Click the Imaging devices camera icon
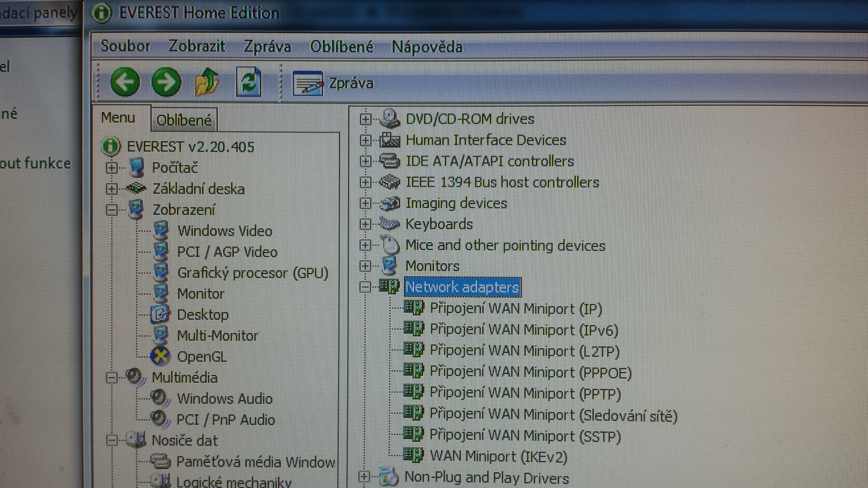The image size is (868, 488). [x=389, y=203]
